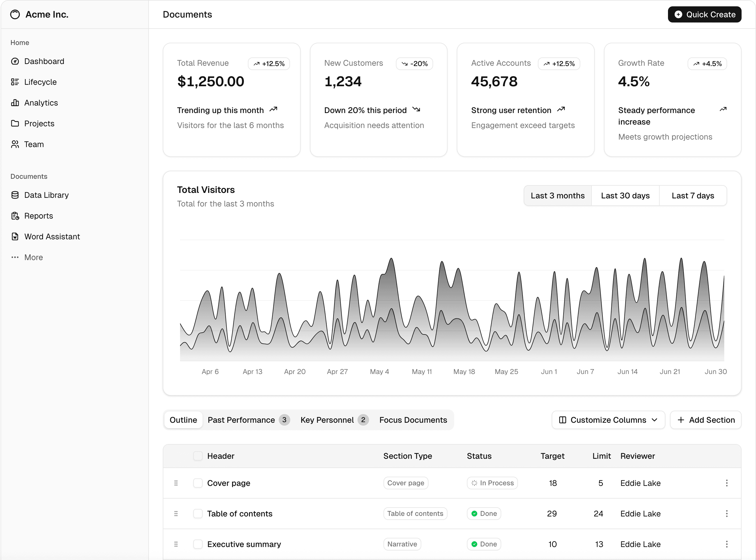Image resolution: width=756 pixels, height=560 pixels.
Task: Click the Analytics bar chart icon
Action: coord(15,103)
